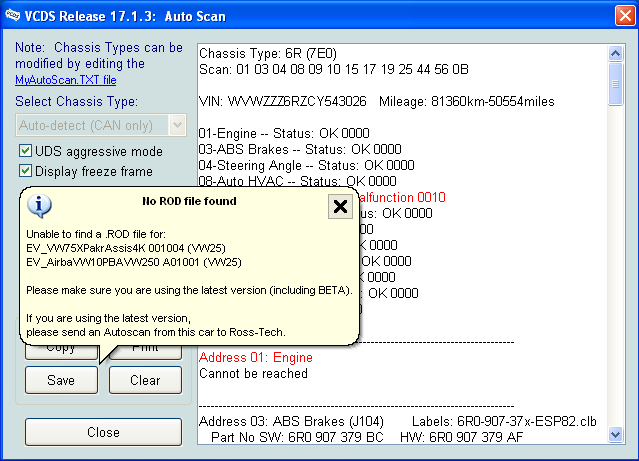This screenshot has height=461, width=639.
Task: Click '03-ABS Brakes -- Status: OK 0000' line
Action: pos(300,149)
